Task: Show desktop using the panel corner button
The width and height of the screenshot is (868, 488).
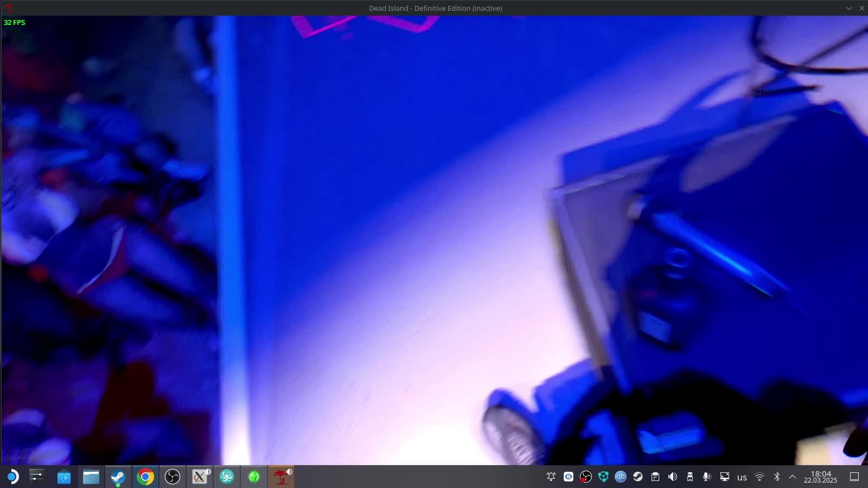Action: (x=854, y=477)
